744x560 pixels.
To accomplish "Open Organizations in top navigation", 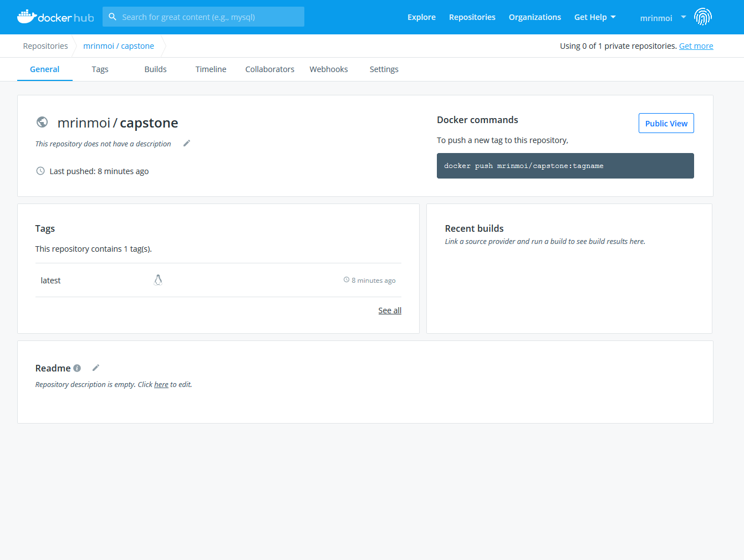I will 535,17.
